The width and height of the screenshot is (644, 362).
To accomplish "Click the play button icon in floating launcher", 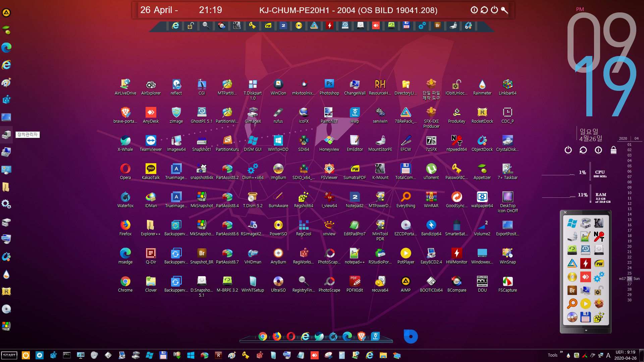I will (x=585, y=304).
